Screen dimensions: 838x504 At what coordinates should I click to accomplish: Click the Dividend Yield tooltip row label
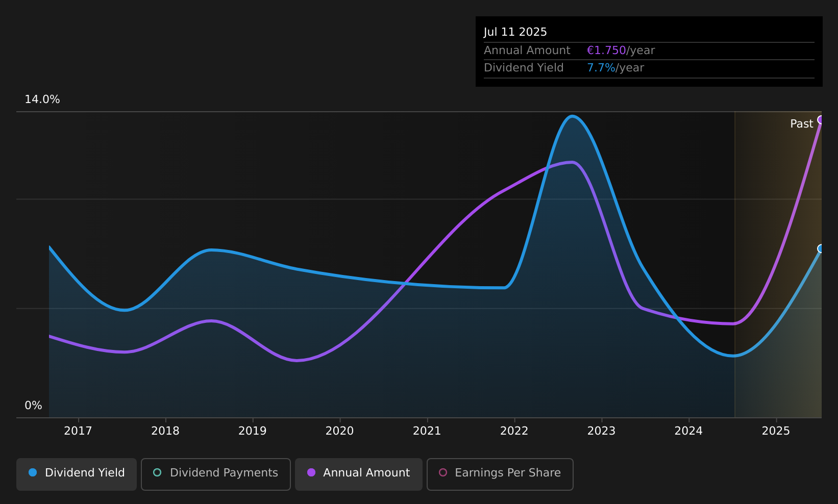click(x=524, y=68)
